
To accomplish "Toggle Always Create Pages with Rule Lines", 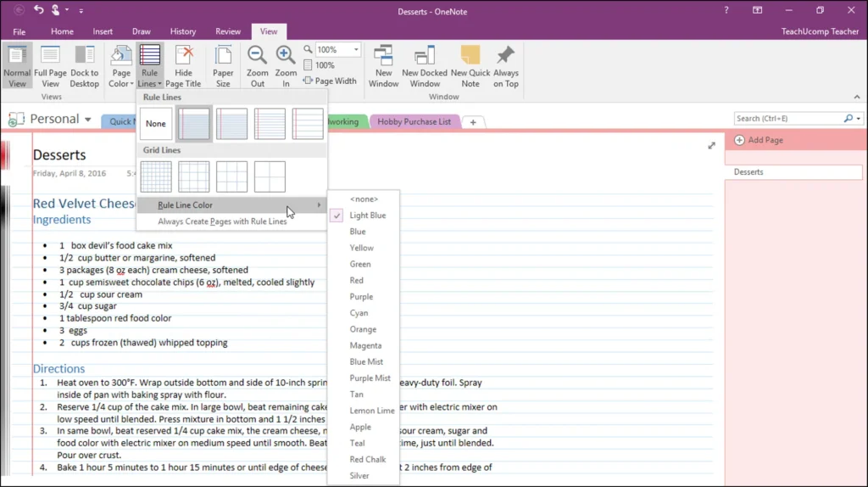I will click(x=222, y=221).
